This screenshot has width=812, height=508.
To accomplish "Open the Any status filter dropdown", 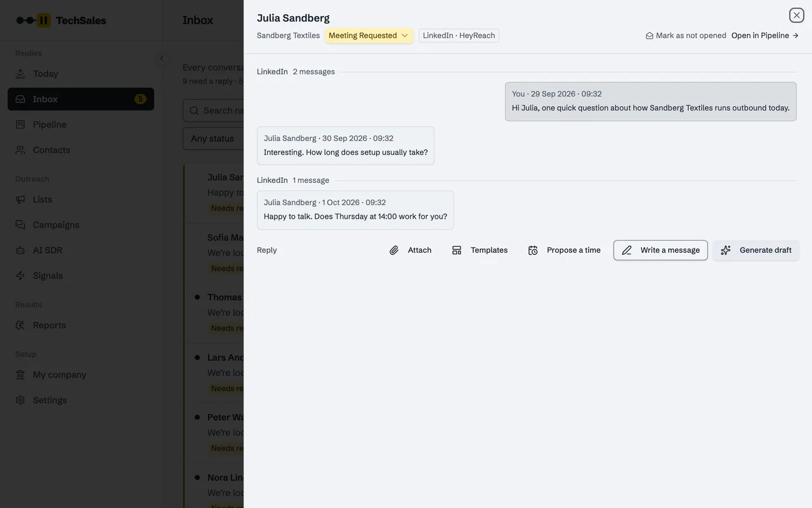I will pos(213,138).
